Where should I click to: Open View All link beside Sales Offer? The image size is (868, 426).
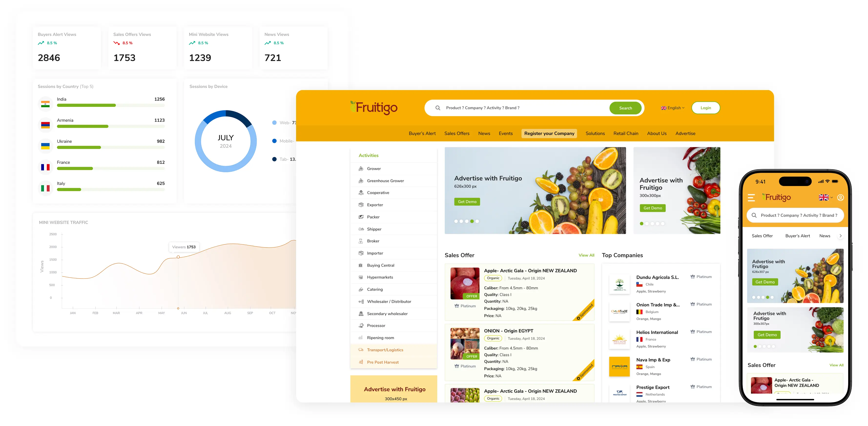point(586,255)
